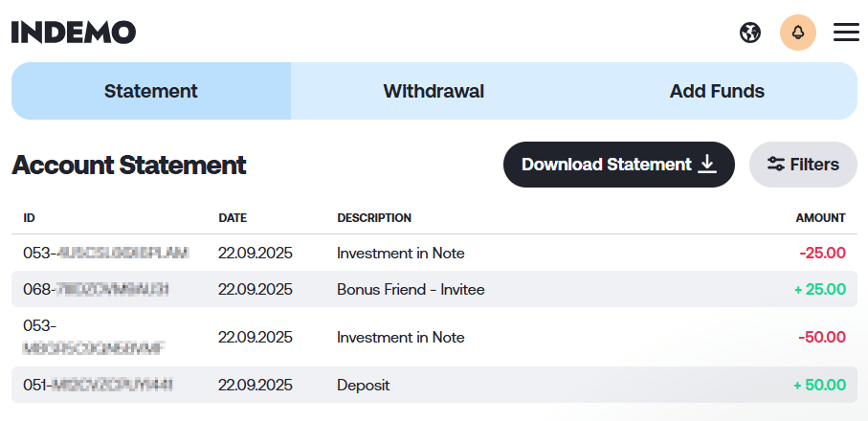Click the download arrow icon on Download Statement
The width and height of the screenshot is (868, 421).
707,165
